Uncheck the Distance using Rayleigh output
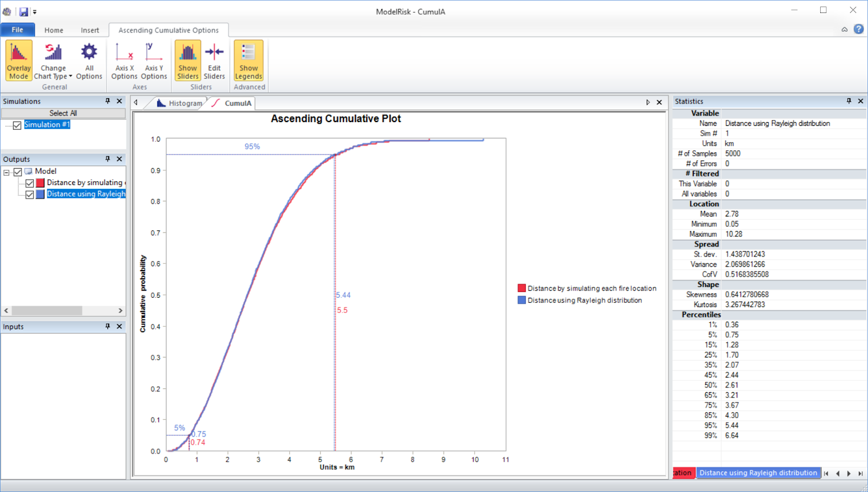The height and width of the screenshot is (492, 868). (30, 194)
